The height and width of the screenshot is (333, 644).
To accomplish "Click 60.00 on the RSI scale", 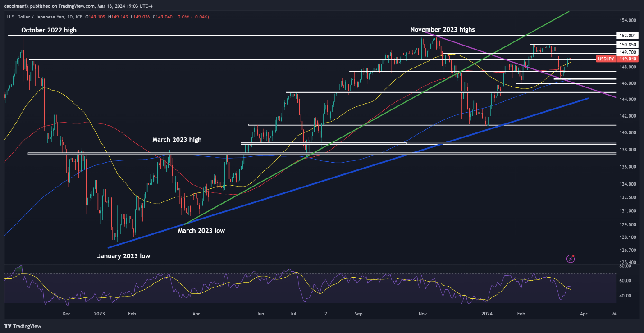I will (625, 281).
